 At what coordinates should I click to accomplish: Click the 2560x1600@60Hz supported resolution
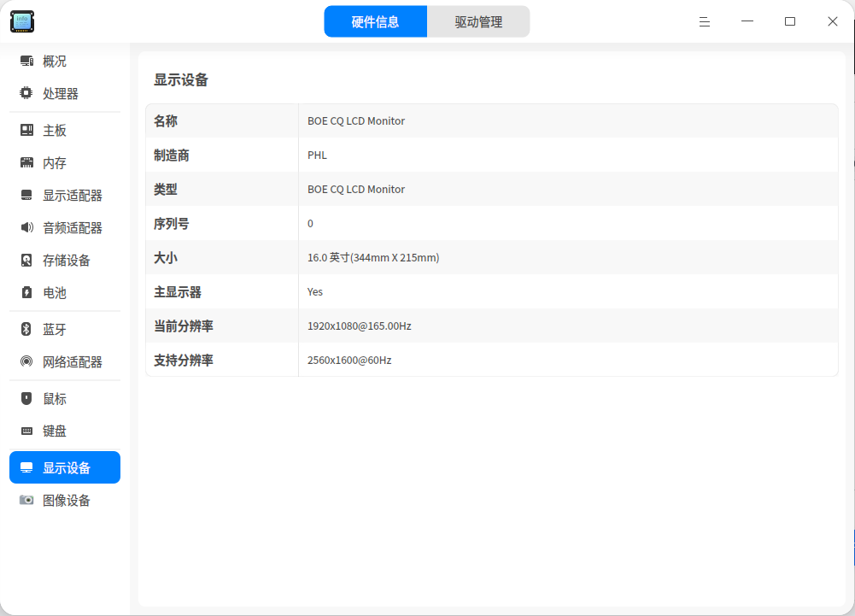349,360
